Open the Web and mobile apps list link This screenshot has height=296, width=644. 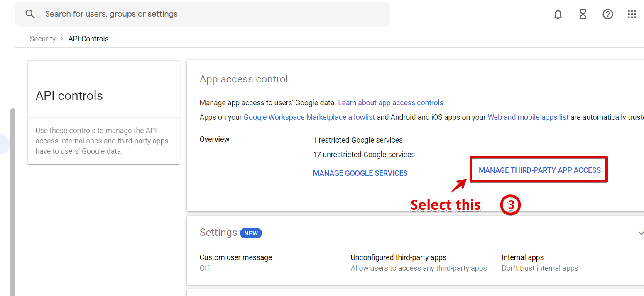pos(528,117)
